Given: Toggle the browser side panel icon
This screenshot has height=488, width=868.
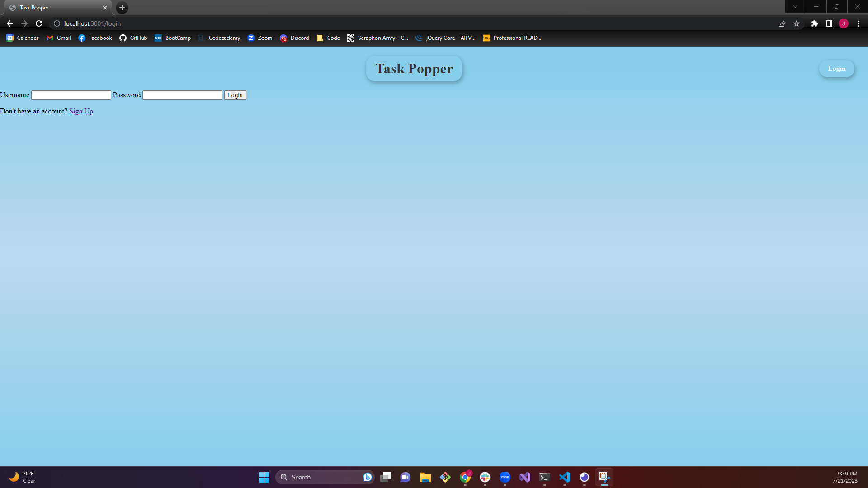Looking at the screenshot, I should click(829, 23).
